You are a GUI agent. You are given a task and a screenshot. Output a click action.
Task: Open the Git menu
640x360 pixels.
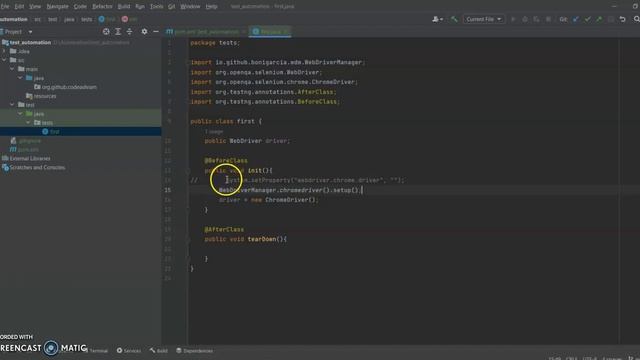171,7
